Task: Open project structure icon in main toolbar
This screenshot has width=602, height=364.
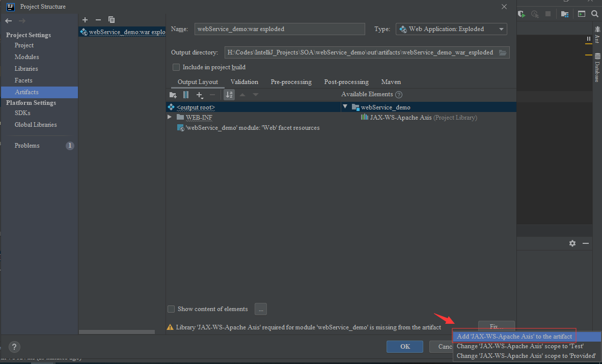Action: tap(565, 14)
